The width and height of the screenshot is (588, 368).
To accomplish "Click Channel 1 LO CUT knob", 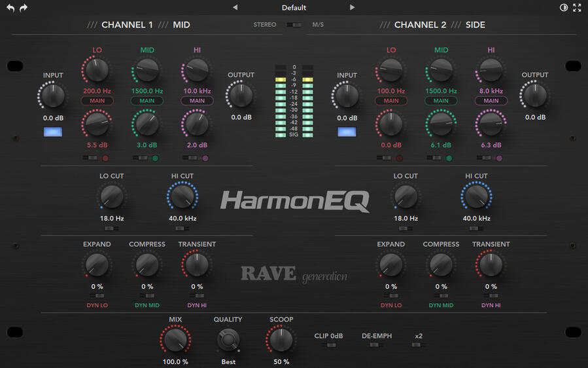I will pyautogui.click(x=112, y=196).
